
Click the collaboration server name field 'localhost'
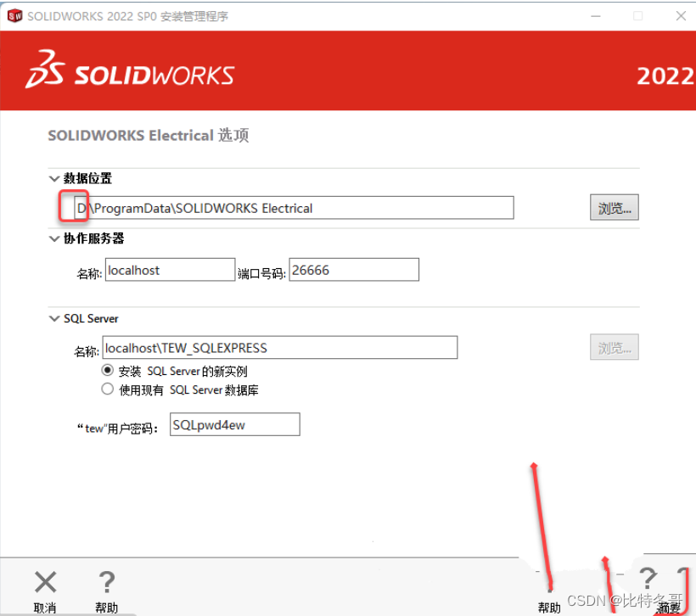pos(170,270)
